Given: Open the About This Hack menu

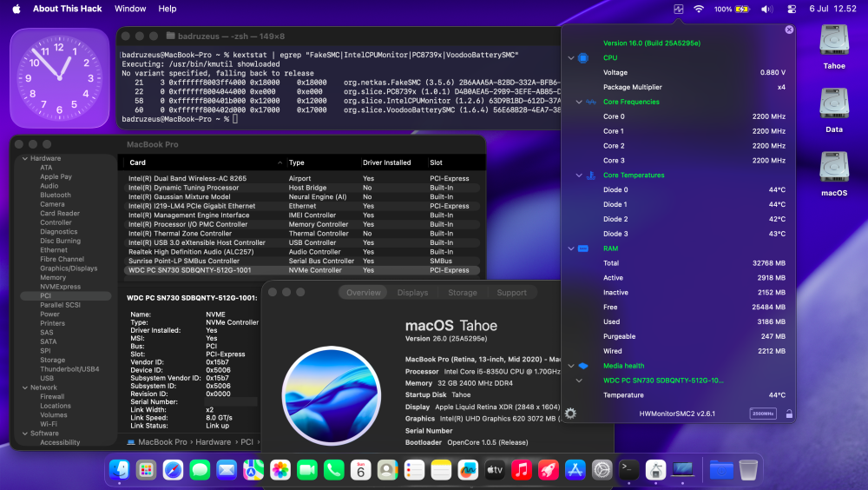Looking at the screenshot, I should point(67,9).
